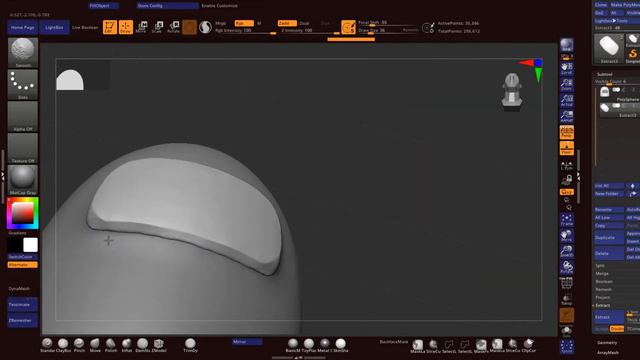This screenshot has height=360, width=640.
Task: Click the SwitchColor button
Action: [23, 257]
